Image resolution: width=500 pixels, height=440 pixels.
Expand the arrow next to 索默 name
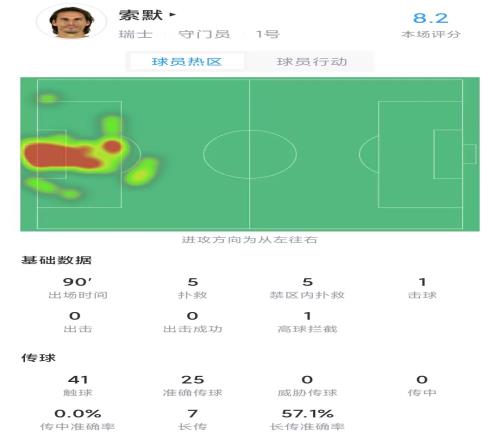pyautogui.click(x=172, y=15)
